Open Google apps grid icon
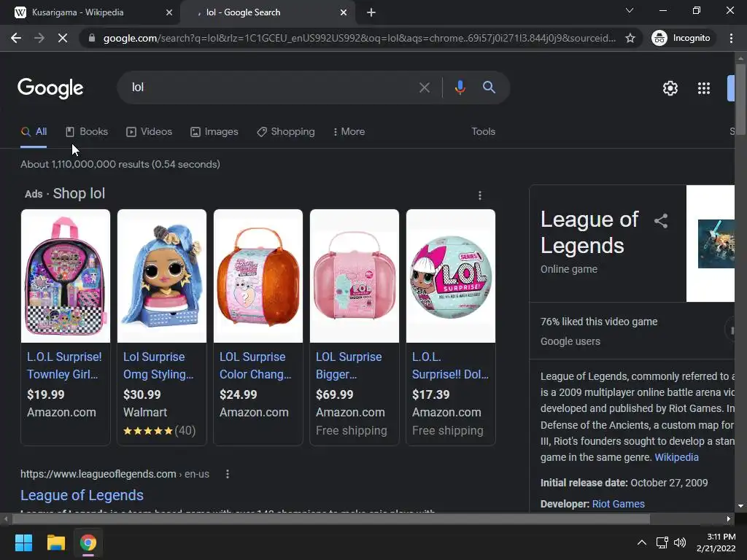This screenshot has width=747, height=560. (704, 88)
